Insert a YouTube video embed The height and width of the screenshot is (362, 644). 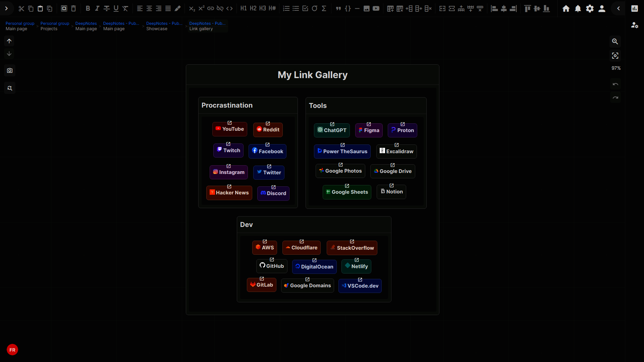376,9
